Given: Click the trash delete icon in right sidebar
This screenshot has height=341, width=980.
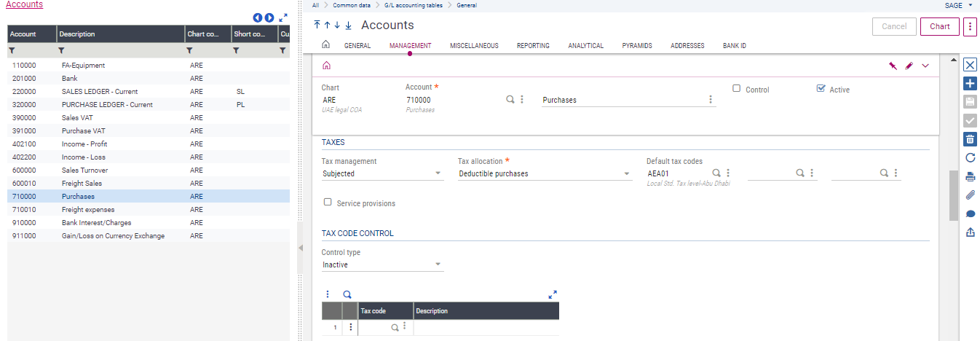Looking at the screenshot, I should tap(970, 139).
